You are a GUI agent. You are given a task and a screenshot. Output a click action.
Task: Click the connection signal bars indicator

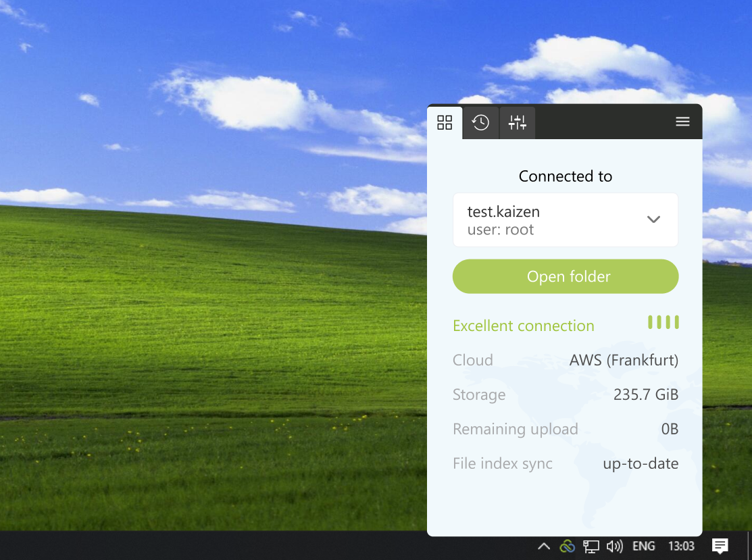click(663, 322)
